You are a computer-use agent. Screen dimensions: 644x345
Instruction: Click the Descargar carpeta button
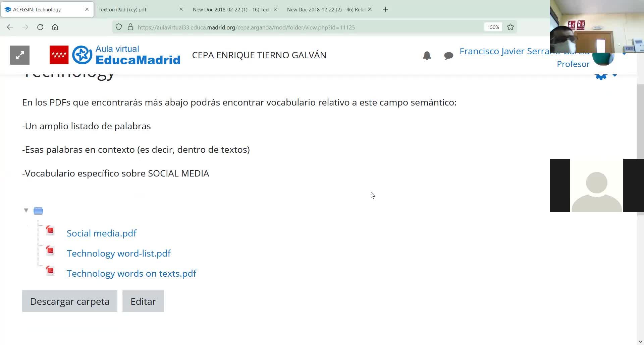[x=70, y=301]
